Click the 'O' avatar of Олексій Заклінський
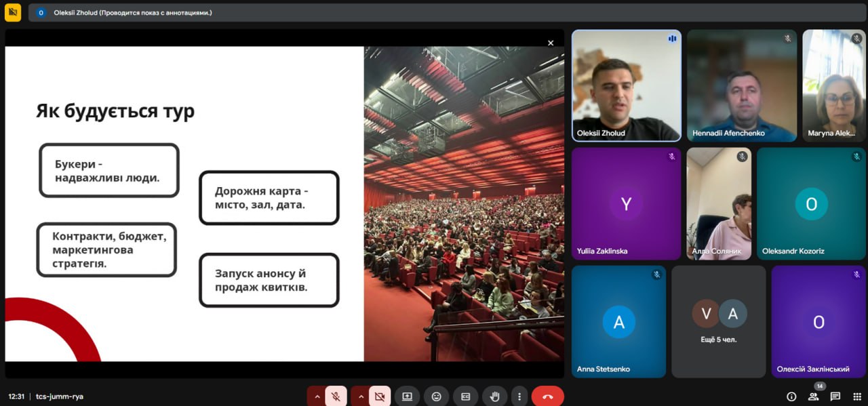The image size is (868, 406). (818, 322)
